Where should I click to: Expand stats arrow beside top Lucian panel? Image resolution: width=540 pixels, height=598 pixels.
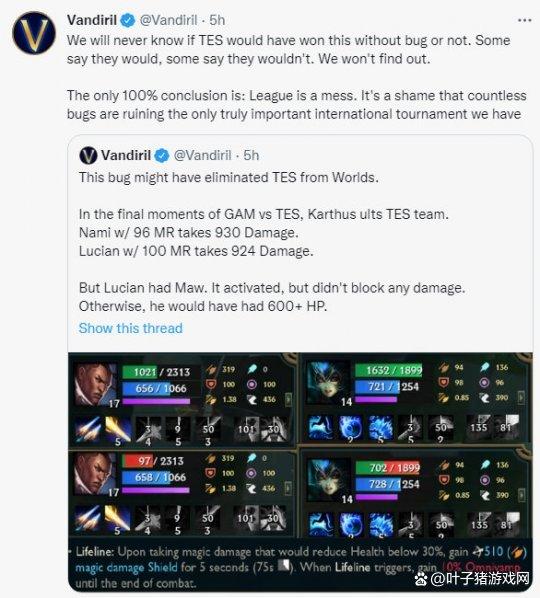[288, 399]
